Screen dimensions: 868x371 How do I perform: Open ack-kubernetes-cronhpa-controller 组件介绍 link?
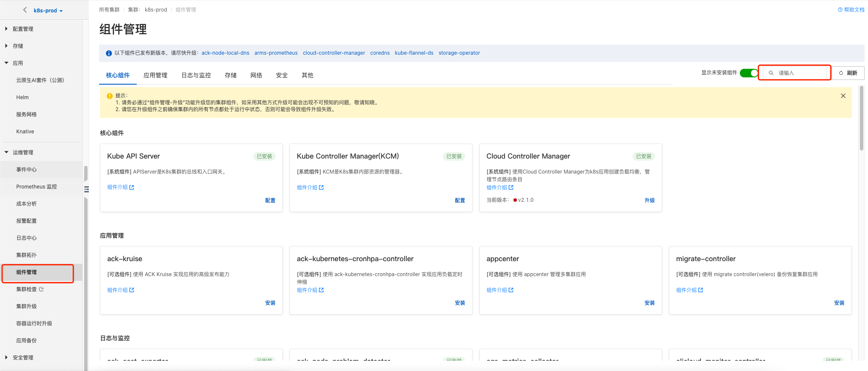[x=310, y=290]
